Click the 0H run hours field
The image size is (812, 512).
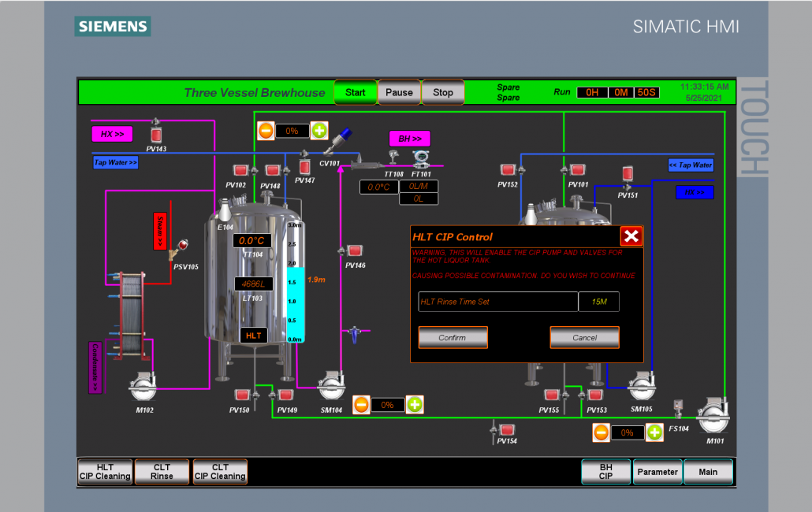pos(592,93)
